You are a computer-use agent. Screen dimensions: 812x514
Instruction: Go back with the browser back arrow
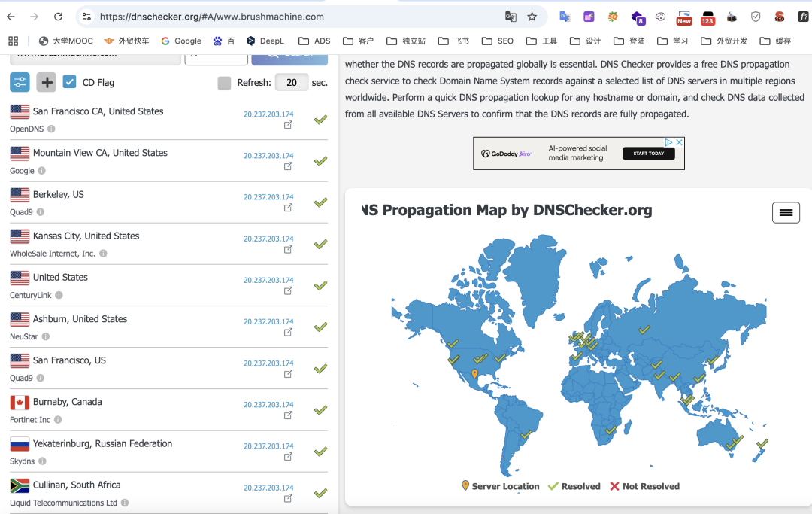(x=11, y=17)
